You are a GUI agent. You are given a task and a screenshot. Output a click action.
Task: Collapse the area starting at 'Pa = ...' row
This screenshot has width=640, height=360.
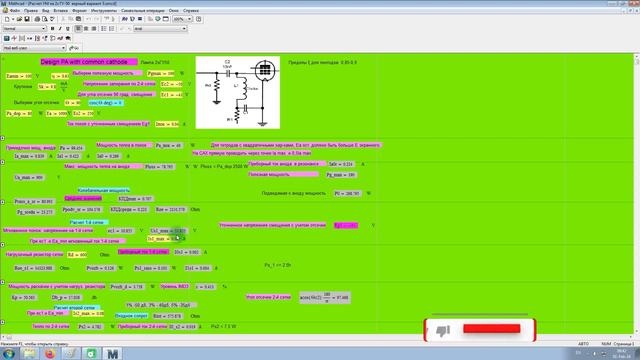pyautogui.click(x=2, y=138)
